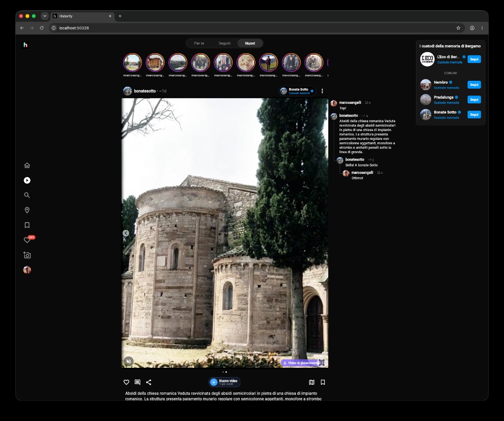The image size is (504, 421).
Task: Open the third story thumbnail
Action: (x=178, y=63)
